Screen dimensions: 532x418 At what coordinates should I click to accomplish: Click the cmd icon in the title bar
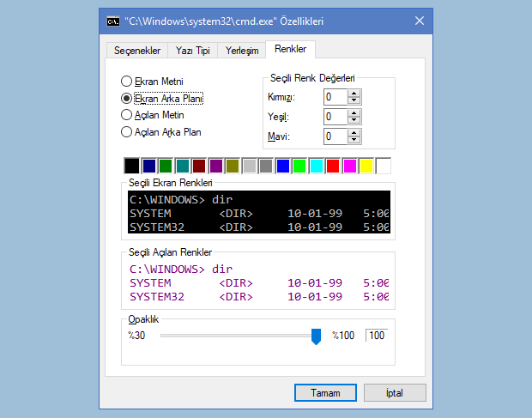[113, 21]
